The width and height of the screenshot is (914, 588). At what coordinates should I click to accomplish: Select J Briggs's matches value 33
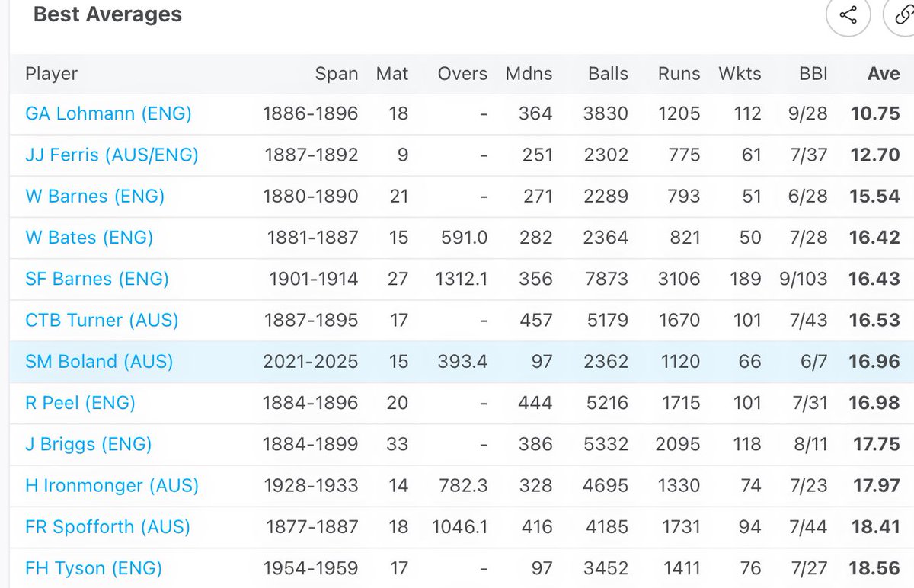(x=397, y=444)
